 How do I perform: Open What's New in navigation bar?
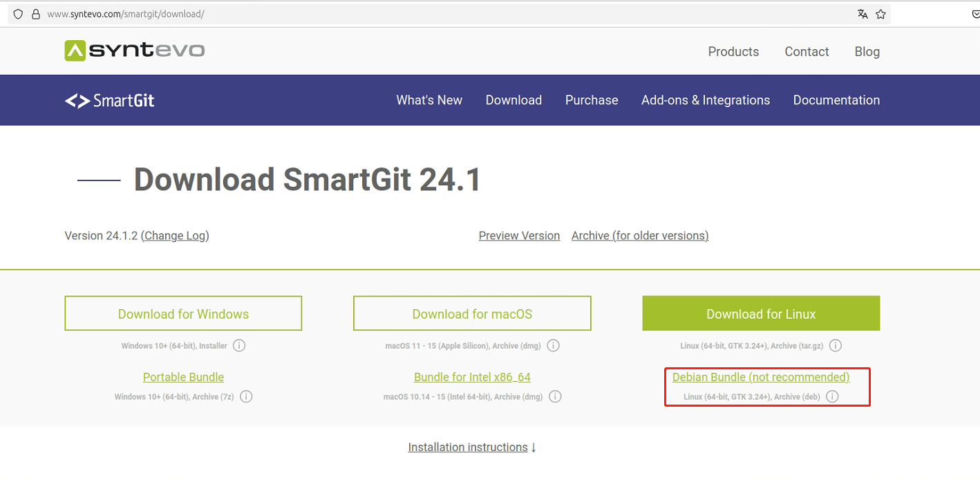[x=429, y=100]
